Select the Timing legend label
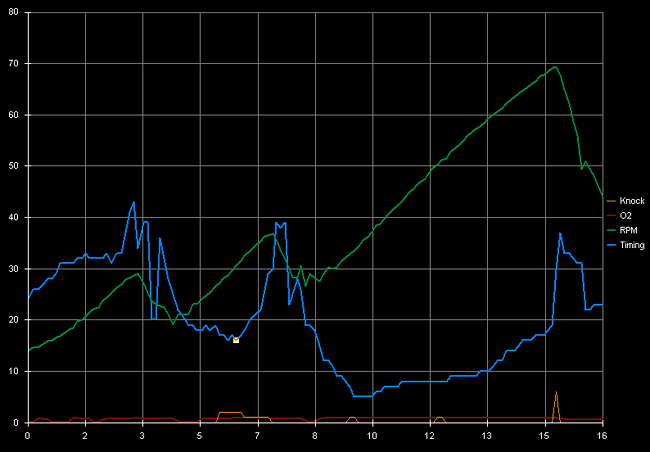This screenshot has width=650, height=452. (631, 244)
